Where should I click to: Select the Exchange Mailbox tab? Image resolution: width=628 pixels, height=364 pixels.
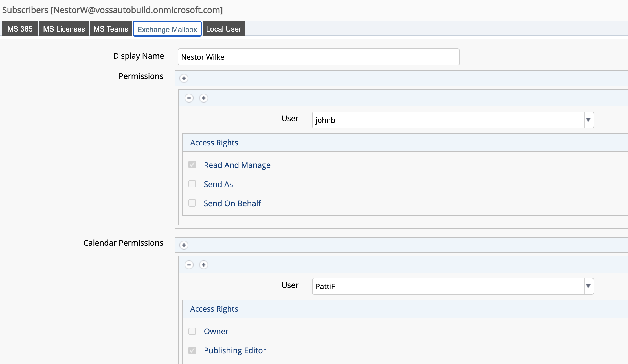pyautogui.click(x=167, y=29)
